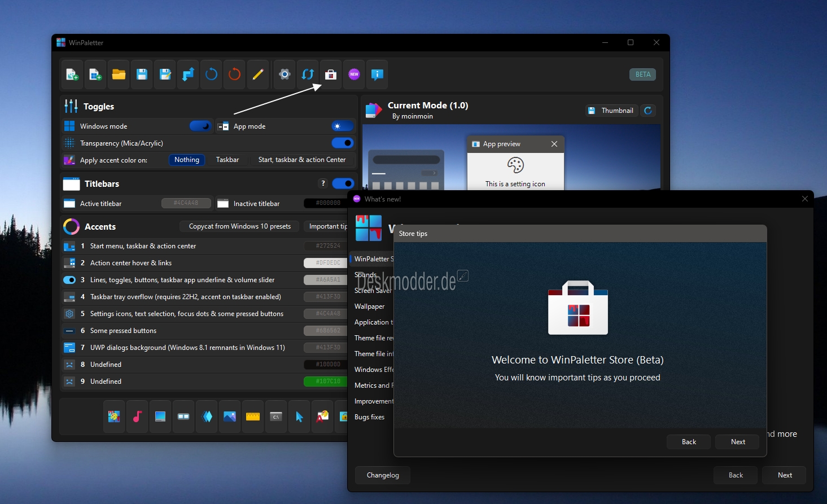This screenshot has height=504, width=827.
Task: Click the Titlebars question mark help button
Action: [323, 183]
